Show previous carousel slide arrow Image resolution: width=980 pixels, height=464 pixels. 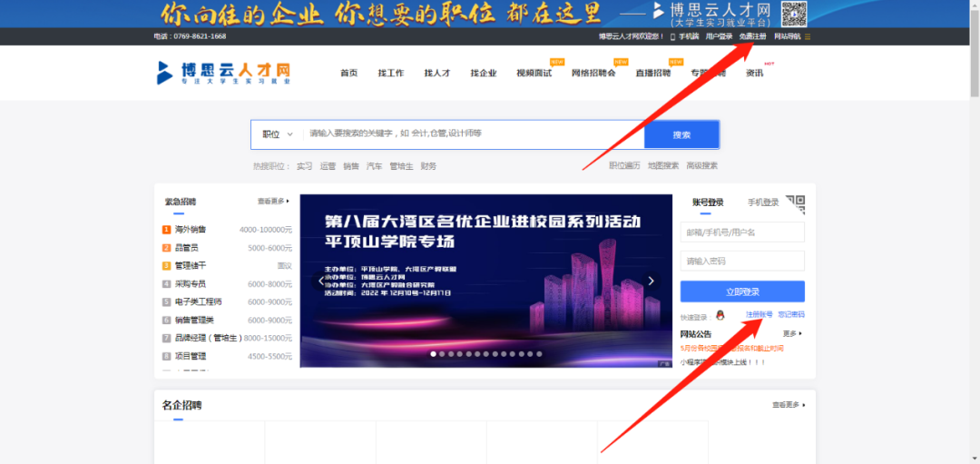tap(321, 281)
